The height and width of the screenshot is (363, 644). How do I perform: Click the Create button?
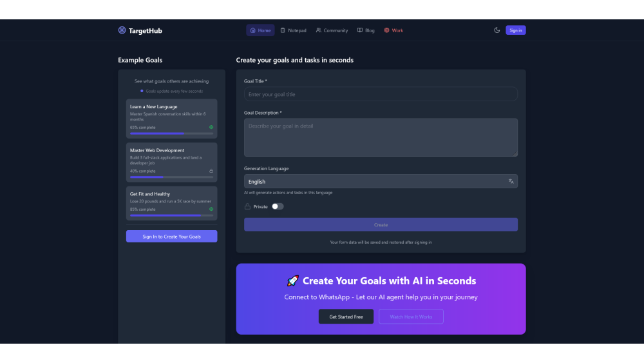[x=381, y=224]
